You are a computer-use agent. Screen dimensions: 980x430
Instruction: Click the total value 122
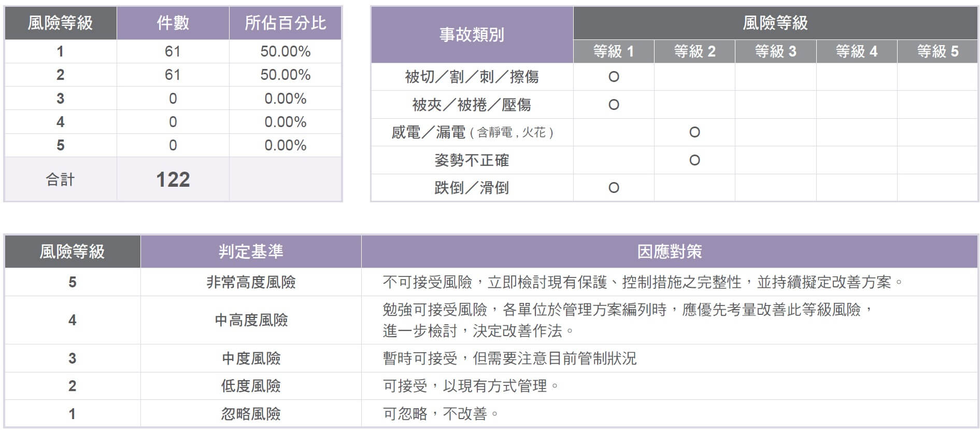173,179
